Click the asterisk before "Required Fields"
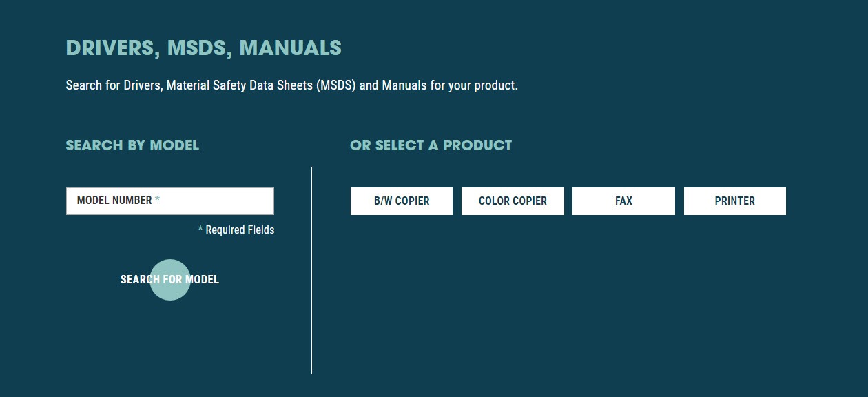This screenshot has height=397, width=868. click(200, 230)
